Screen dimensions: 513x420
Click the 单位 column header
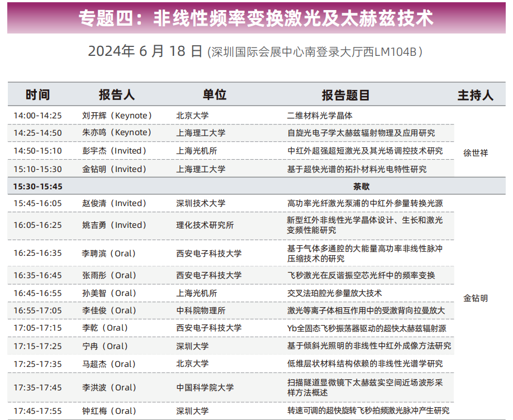pos(215,94)
